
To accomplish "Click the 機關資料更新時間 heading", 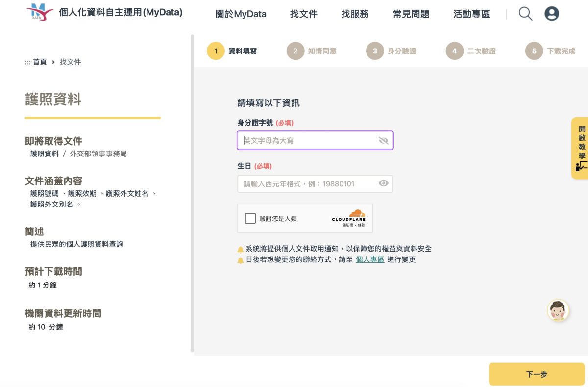I will [63, 313].
